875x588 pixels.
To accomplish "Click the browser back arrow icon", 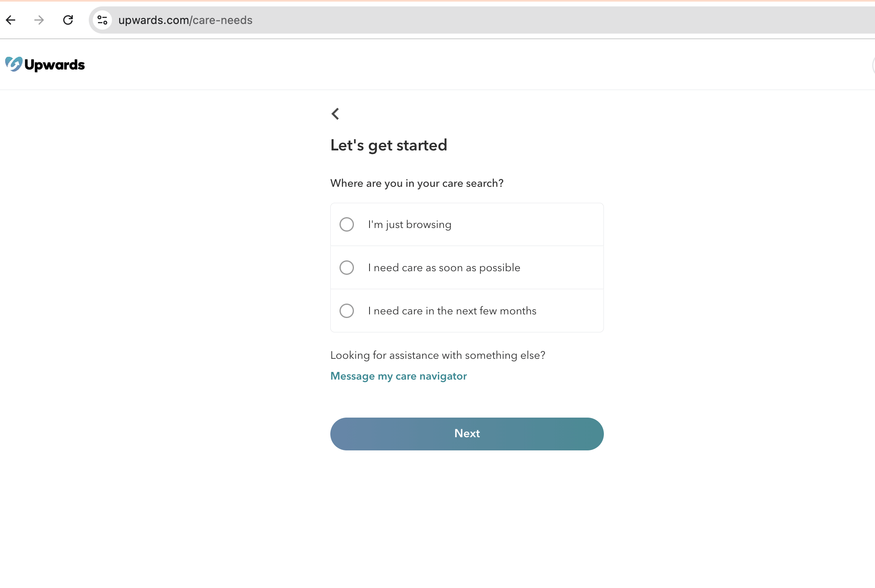I will [10, 20].
